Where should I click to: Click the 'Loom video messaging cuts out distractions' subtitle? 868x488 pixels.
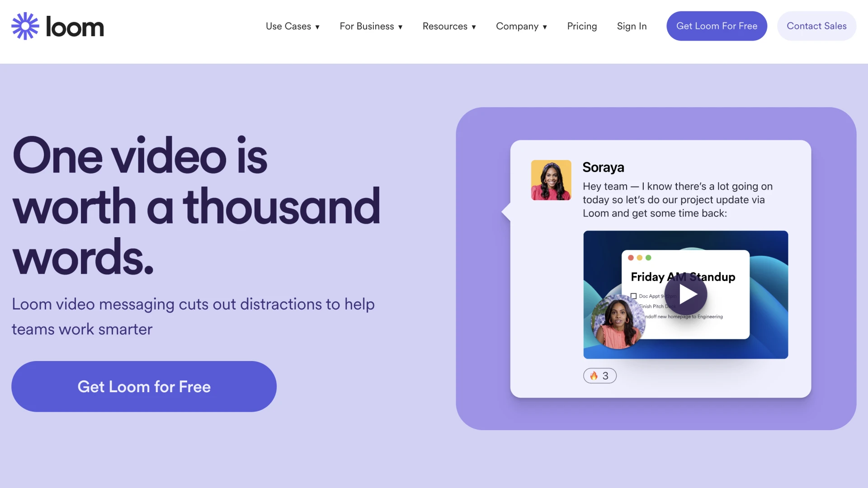(193, 316)
